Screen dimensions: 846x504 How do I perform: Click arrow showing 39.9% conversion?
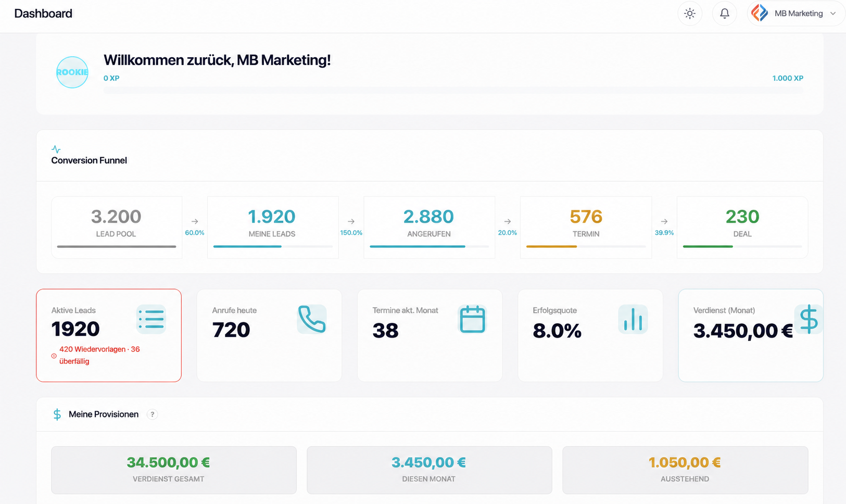(664, 221)
